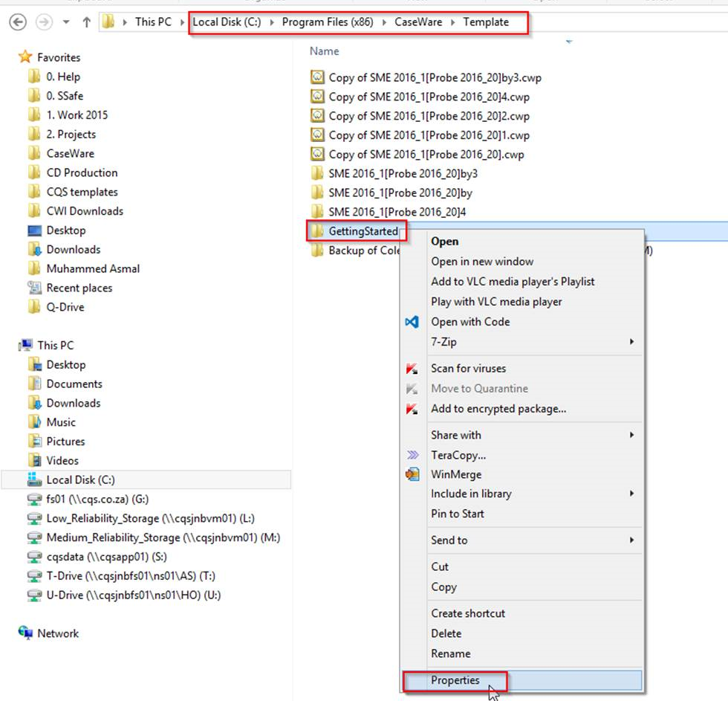The width and height of the screenshot is (728, 701).
Task: Navigate to Local Disk (C:) breadcrumb
Action: (227, 22)
